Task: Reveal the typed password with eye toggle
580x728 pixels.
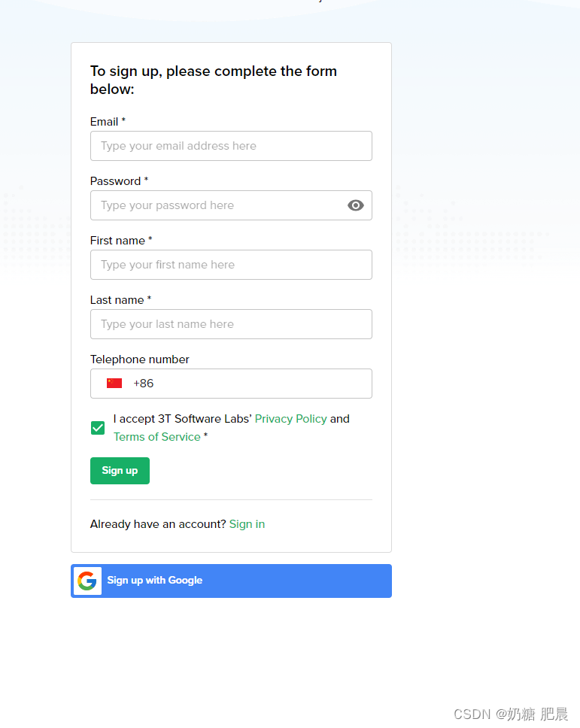Action: pyautogui.click(x=355, y=205)
